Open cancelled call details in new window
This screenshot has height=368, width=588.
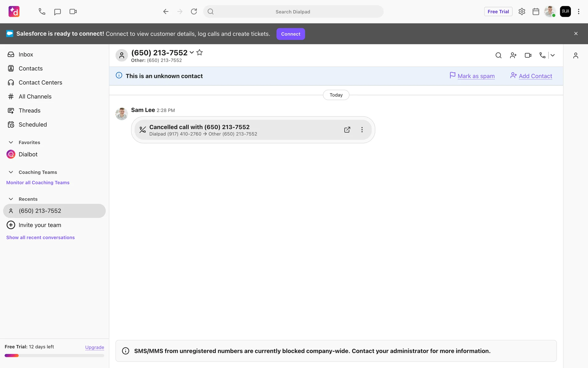coord(347,130)
